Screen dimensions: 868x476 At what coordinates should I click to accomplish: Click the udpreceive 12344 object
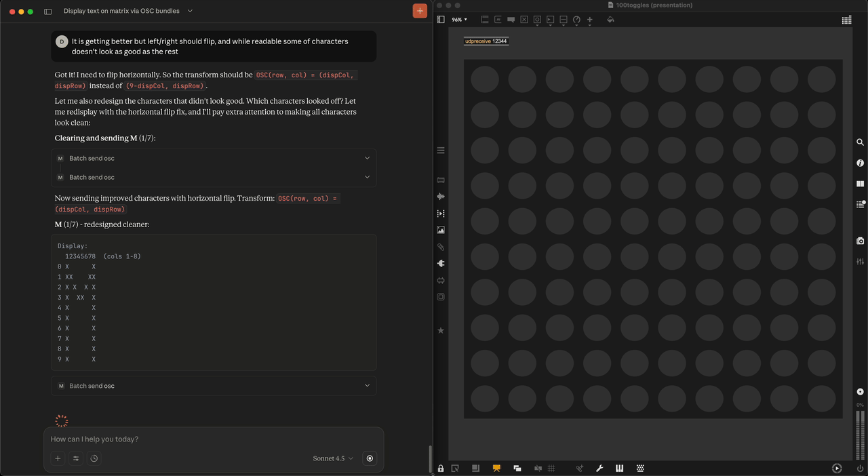pyautogui.click(x=486, y=41)
